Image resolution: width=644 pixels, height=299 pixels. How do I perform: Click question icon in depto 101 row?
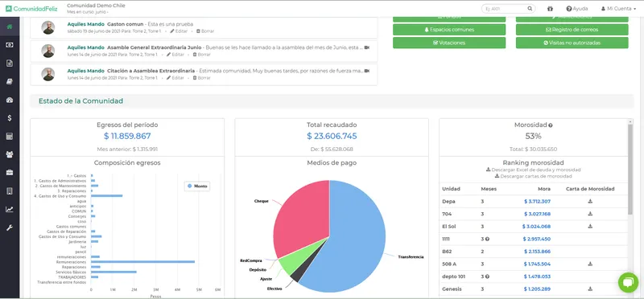click(487, 276)
